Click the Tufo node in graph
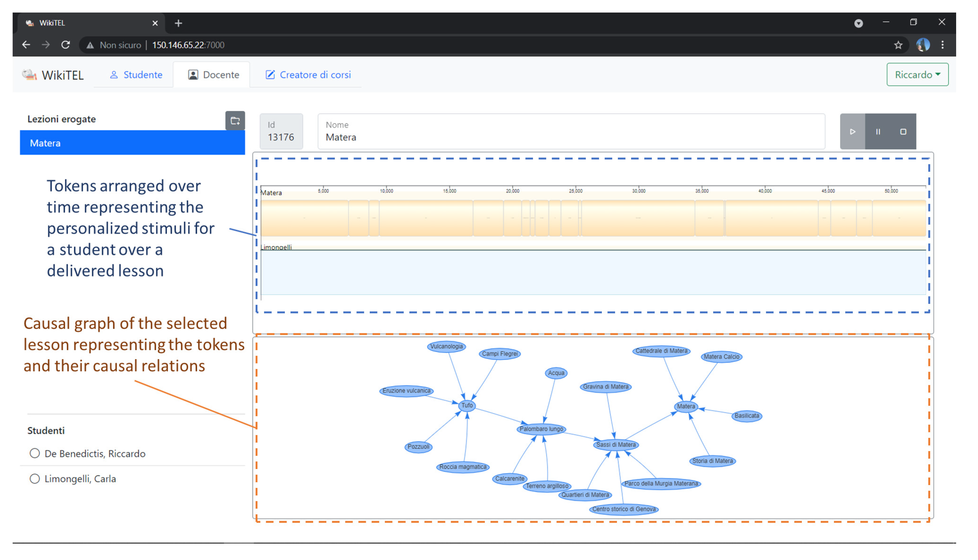 tap(466, 405)
